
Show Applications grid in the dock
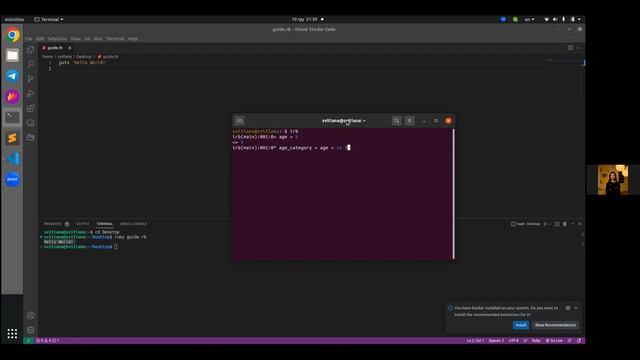point(12,333)
